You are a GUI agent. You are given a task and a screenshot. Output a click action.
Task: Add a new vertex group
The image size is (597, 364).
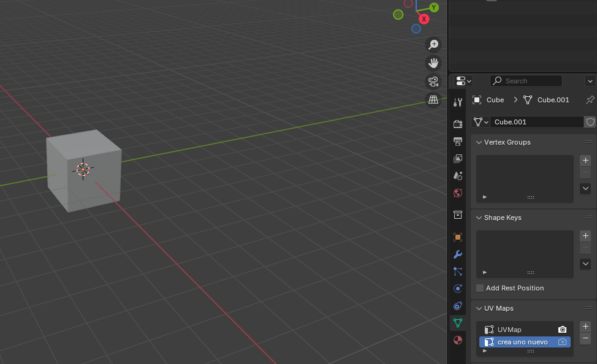pos(585,161)
